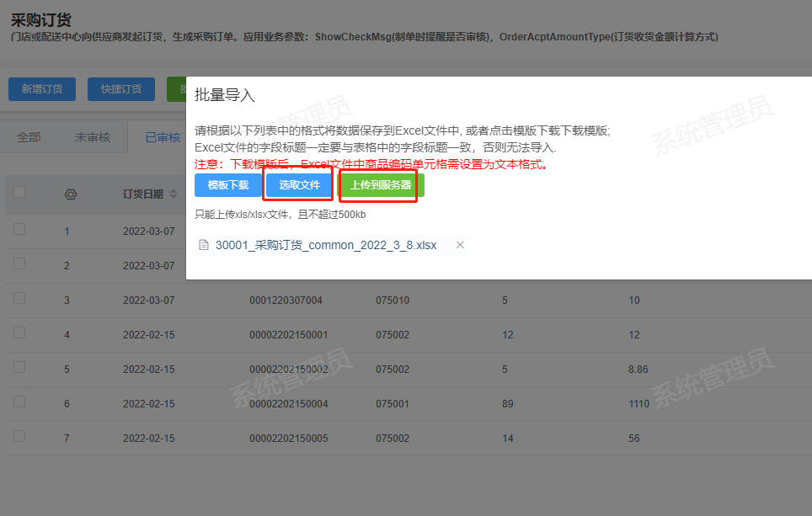This screenshot has height=516, width=812.
Task: Click order number 00002202150004 in row 6
Action: pos(289,404)
